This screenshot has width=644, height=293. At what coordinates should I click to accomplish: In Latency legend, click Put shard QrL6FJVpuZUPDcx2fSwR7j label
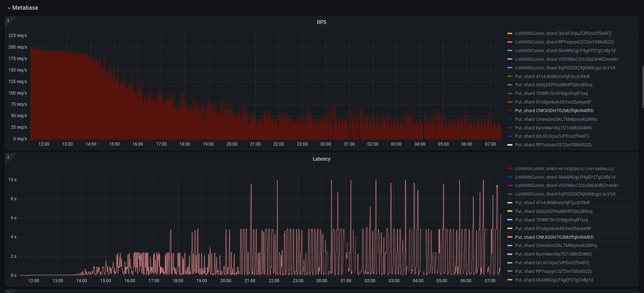coord(552,263)
